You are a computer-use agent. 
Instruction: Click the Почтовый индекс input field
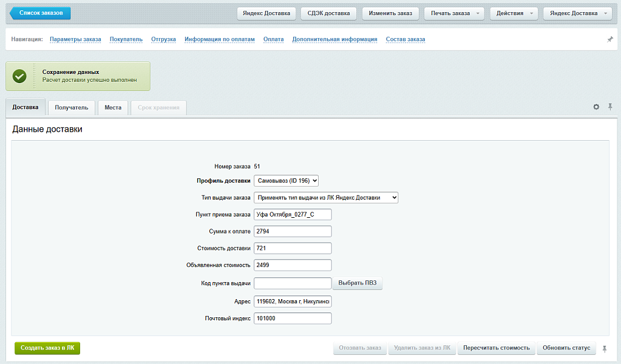point(292,318)
